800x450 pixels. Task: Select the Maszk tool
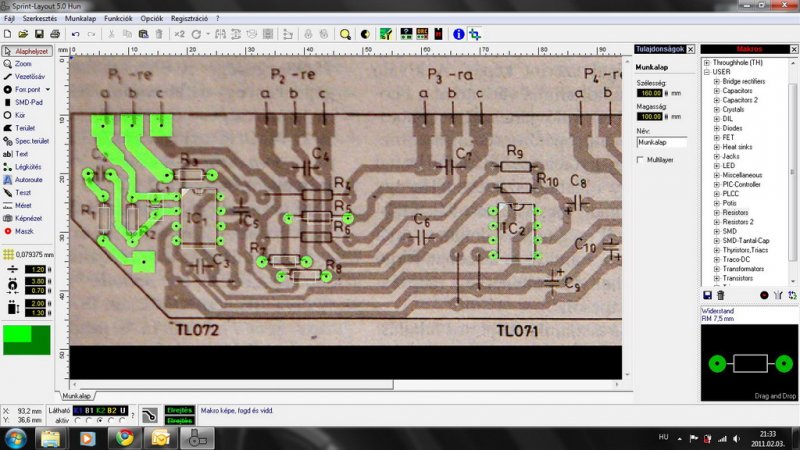point(19,231)
